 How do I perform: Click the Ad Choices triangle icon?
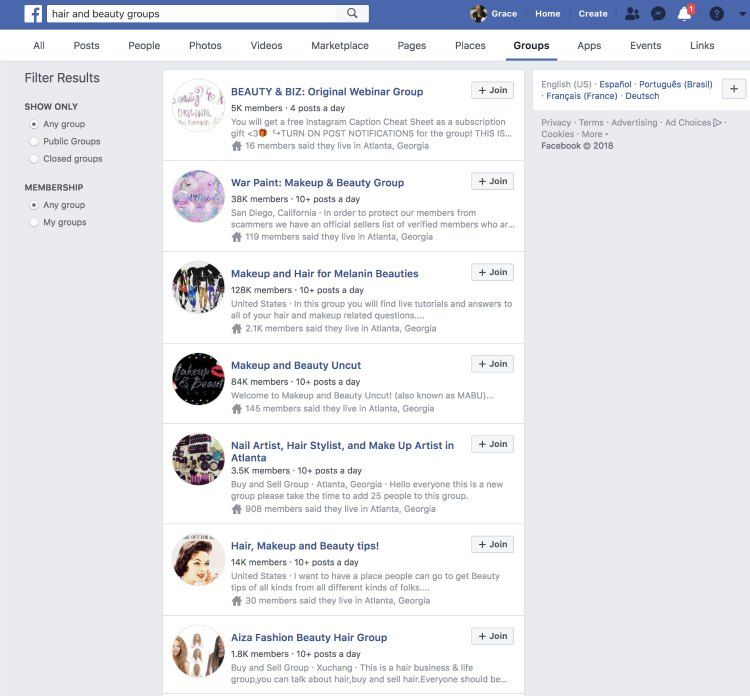click(x=717, y=122)
